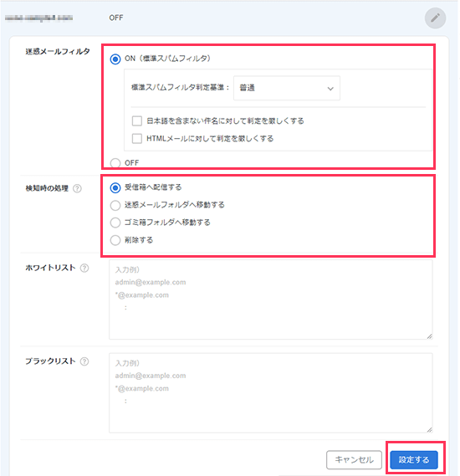Open the 普通 filter level dropdown
The width and height of the screenshot is (460, 476).
287,88
